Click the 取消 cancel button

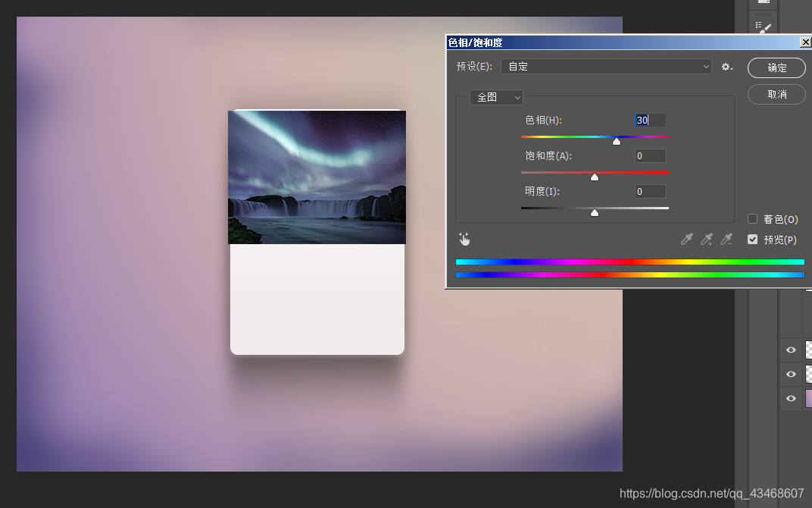(x=776, y=94)
